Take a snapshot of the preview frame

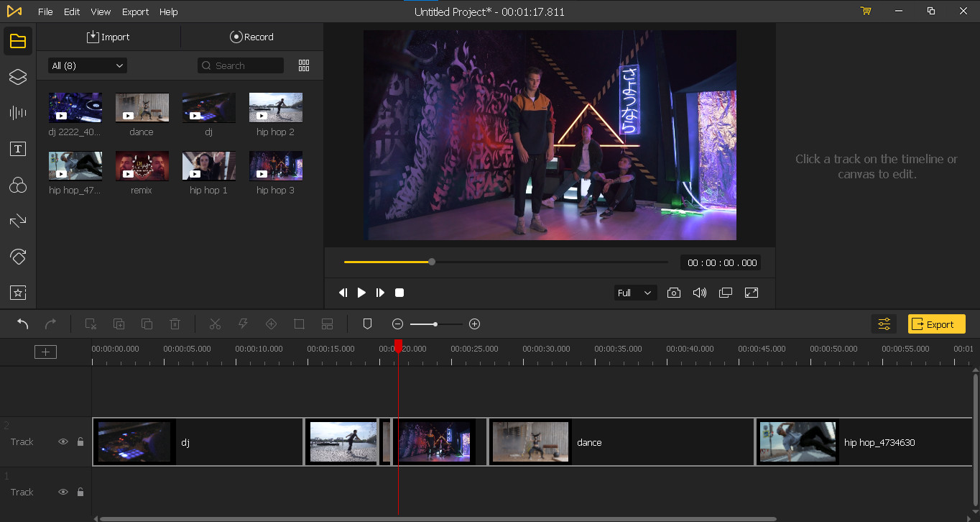pyautogui.click(x=673, y=293)
